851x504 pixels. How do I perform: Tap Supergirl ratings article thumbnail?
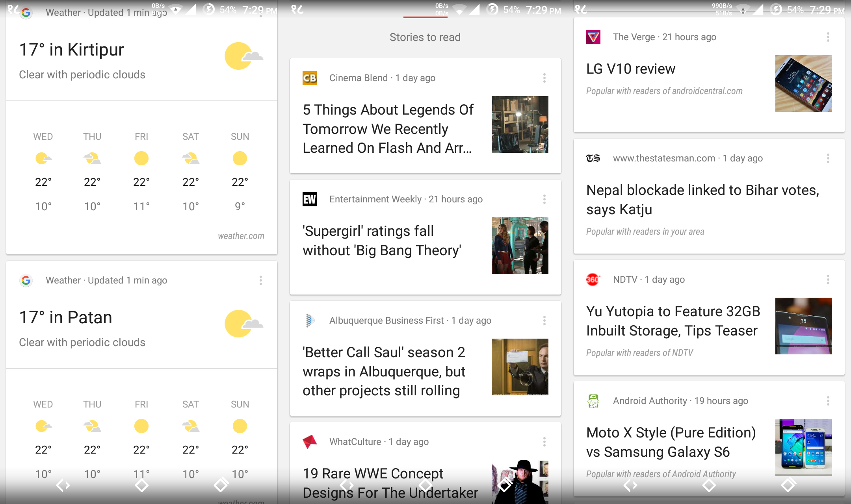pyautogui.click(x=520, y=246)
